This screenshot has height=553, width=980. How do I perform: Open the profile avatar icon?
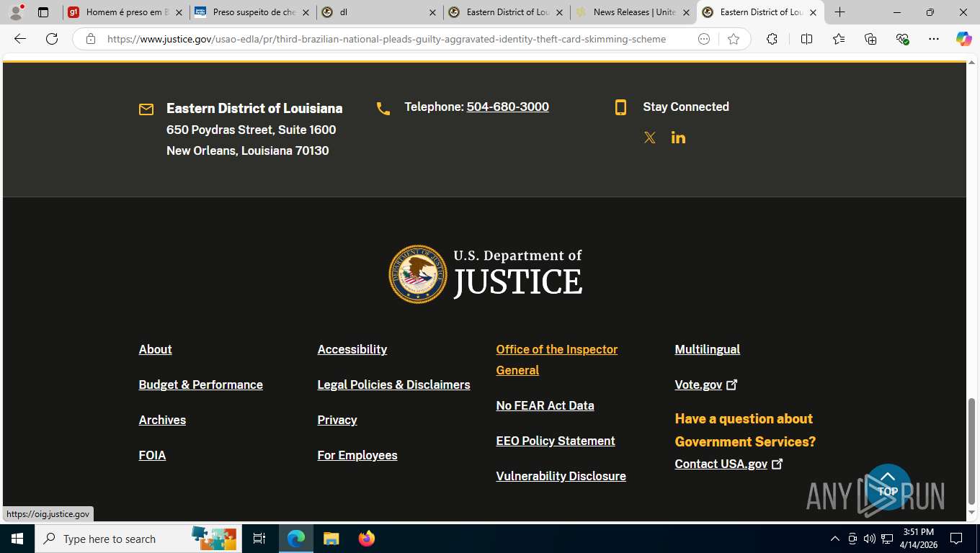tap(16, 12)
